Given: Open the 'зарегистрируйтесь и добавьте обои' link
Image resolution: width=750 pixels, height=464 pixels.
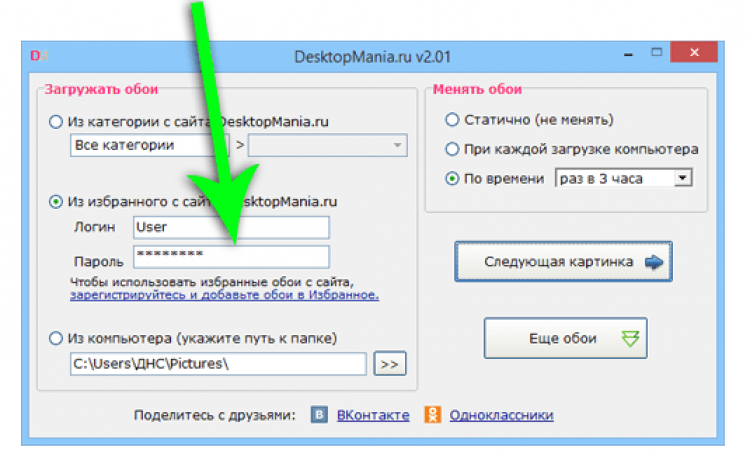Looking at the screenshot, I should tap(224, 295).
